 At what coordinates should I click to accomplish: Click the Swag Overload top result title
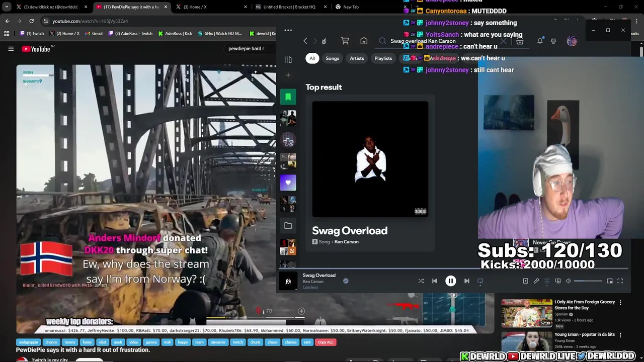350,231
